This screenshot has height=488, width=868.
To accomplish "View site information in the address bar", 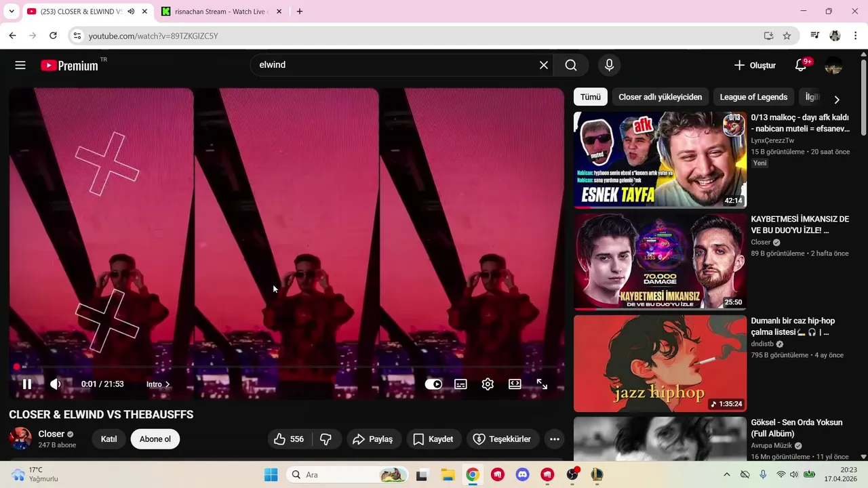I will coord(77,36).
